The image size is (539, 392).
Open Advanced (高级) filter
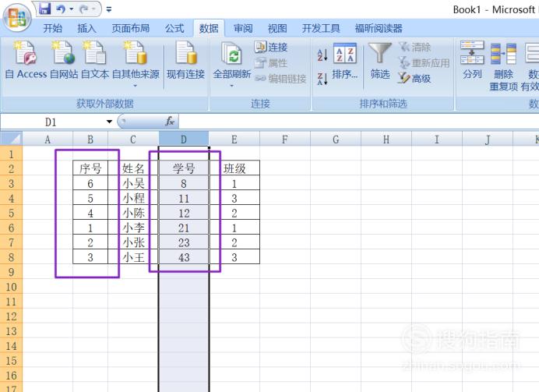[414, 79]
